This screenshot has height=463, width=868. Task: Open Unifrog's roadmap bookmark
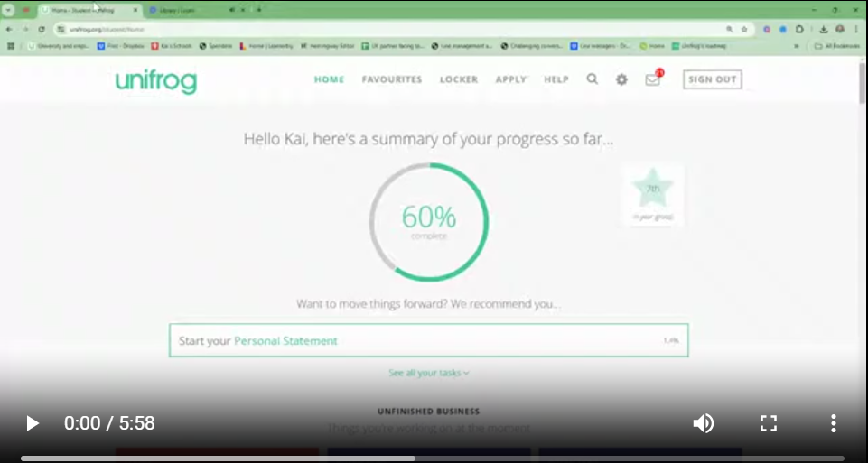[698, 46]
